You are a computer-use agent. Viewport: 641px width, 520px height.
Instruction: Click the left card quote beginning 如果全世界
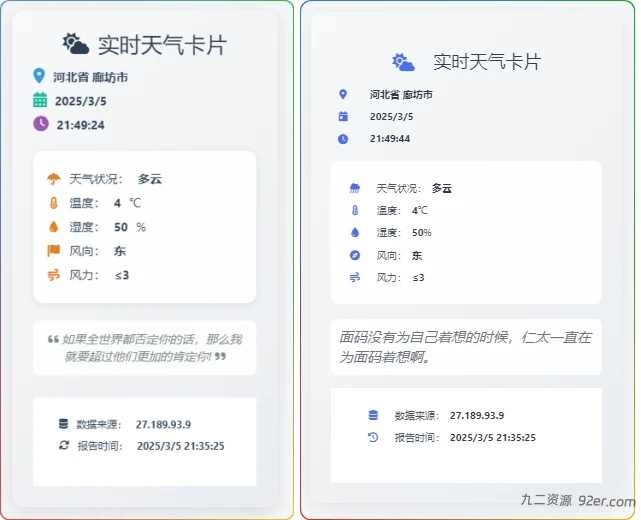pos(144,347)
